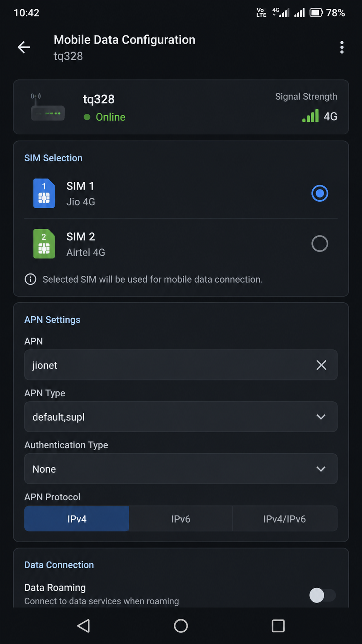Tap the green SIM 2 card icon
This screenshot has width=362, height=644.
(44, 244)
